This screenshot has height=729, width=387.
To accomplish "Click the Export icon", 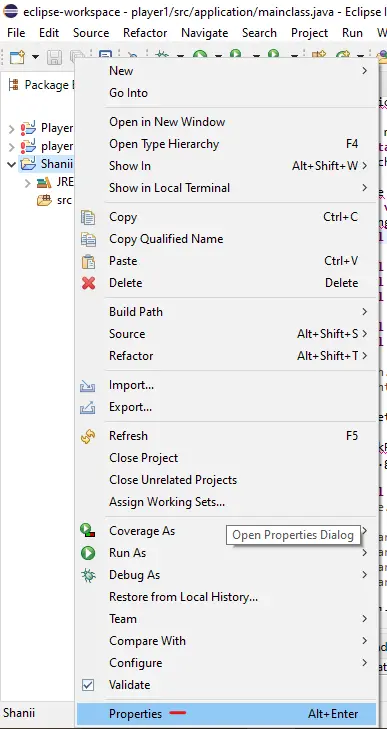I will (x=88, y=407).
